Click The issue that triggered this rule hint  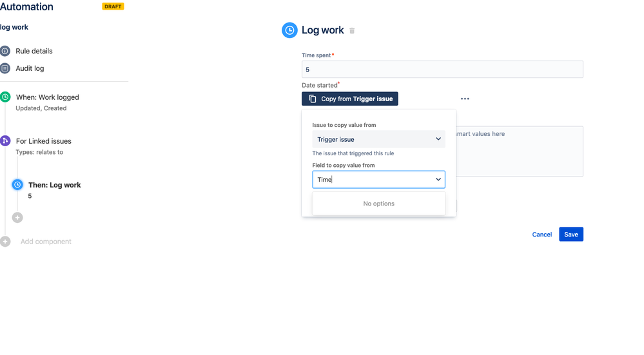[x=353, y=153]
